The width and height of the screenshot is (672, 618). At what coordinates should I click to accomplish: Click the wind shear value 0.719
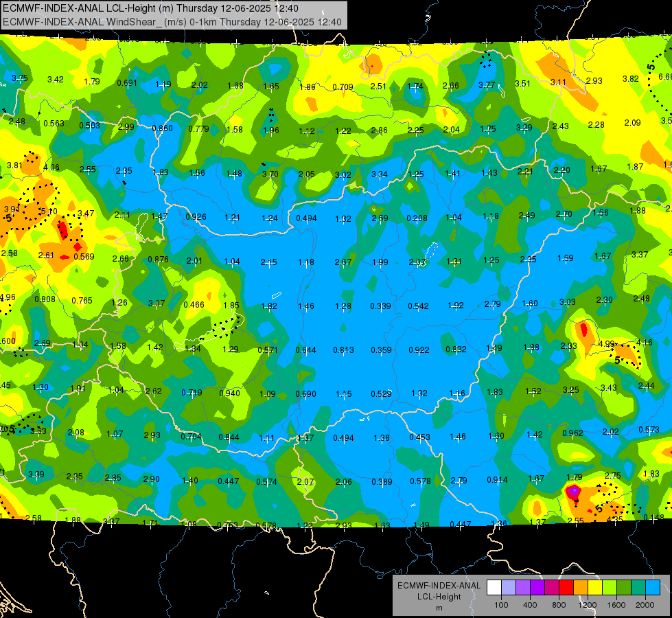pyautogui.click(x=192, y=392)
